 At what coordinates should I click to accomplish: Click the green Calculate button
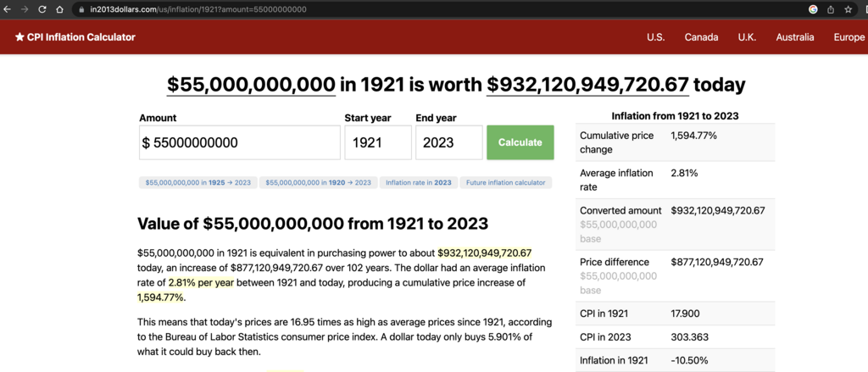tap(520, 142)
